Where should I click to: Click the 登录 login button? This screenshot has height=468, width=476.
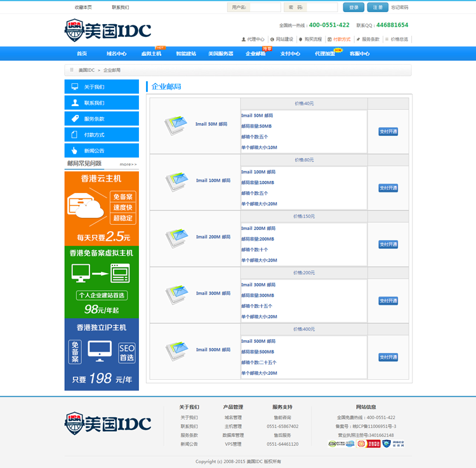coord(354,7)
